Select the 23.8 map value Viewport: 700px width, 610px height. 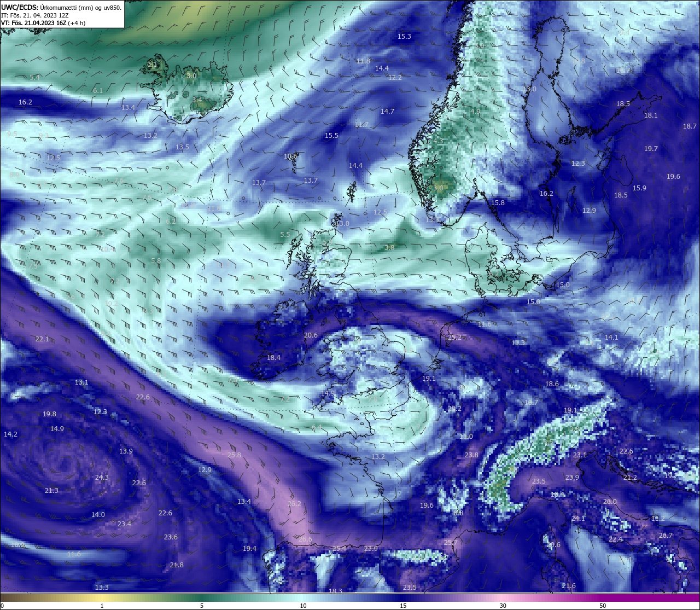click(x=471, y=455)
